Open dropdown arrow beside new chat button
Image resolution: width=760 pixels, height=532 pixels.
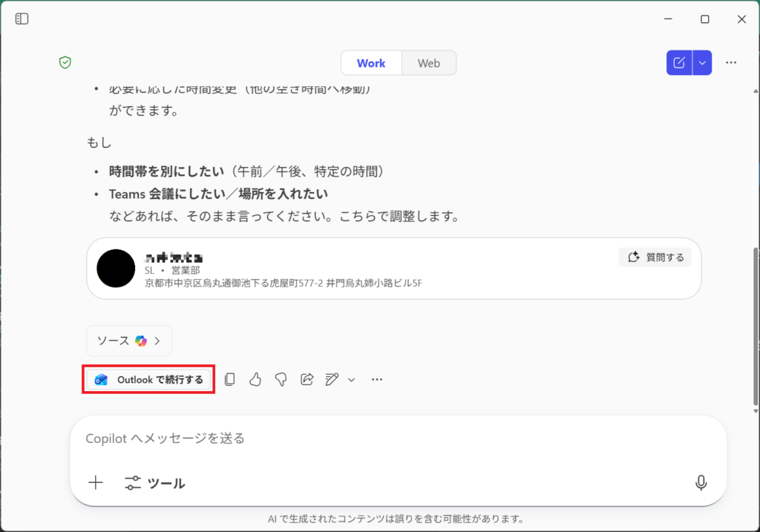(x=702, y=63)
